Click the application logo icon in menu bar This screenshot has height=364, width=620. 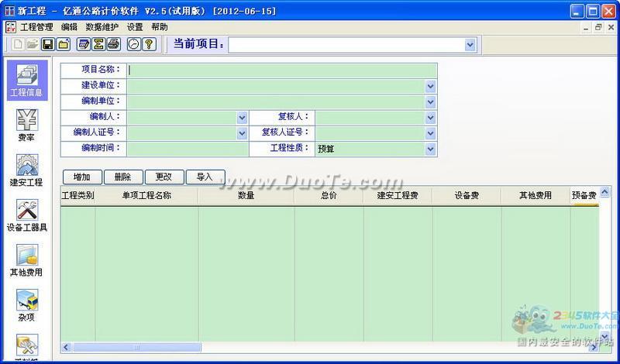11,27
